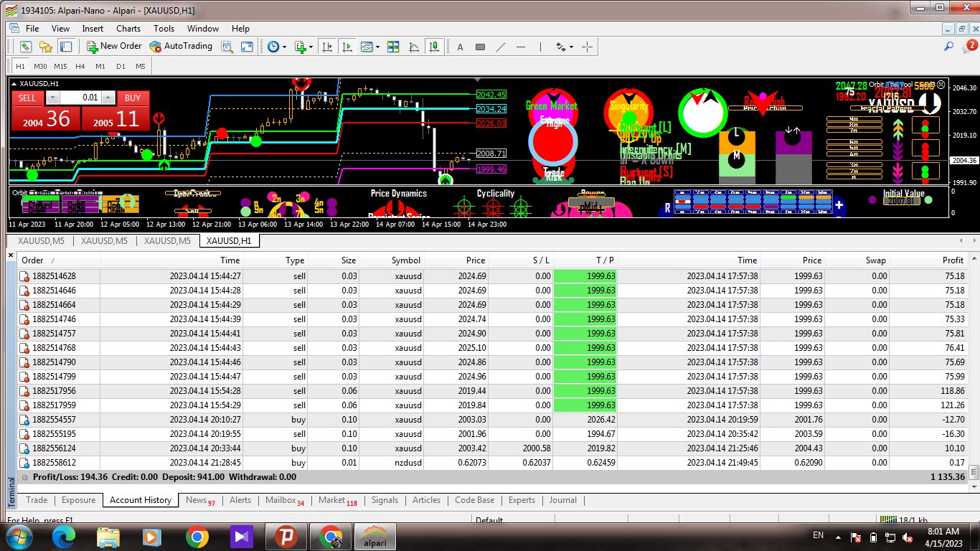Click the red SELL button on chart
The height and width of the screenshot is (551, 980).
pos(27,98)
